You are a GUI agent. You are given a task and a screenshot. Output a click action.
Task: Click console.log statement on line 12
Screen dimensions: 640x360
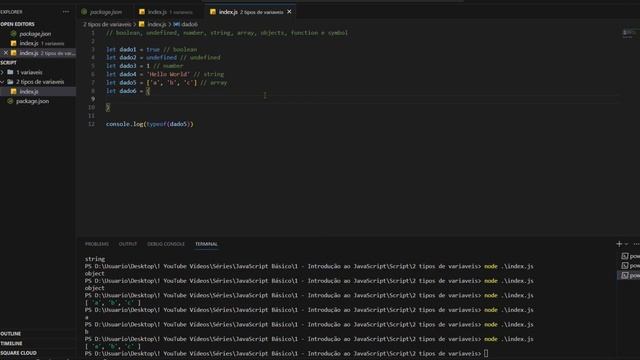click(x=149, y=124)
